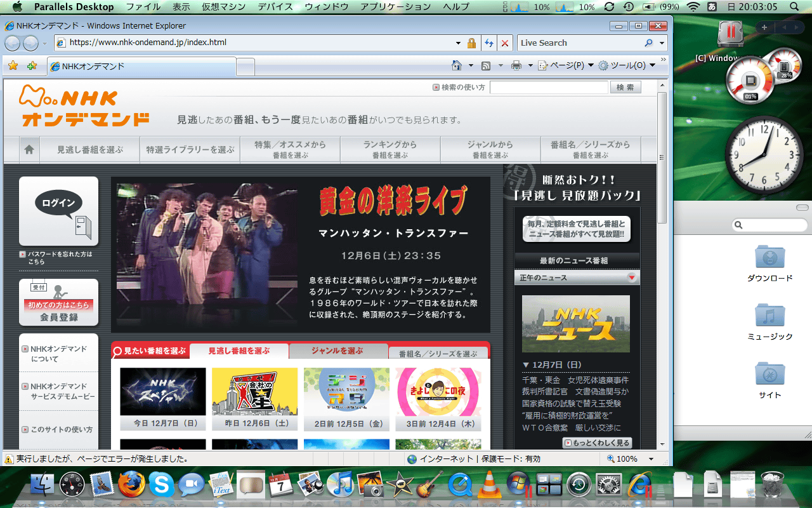Expand the Home button dropdown arrow
Screen dimensions: 812x508
pos(471,65)
